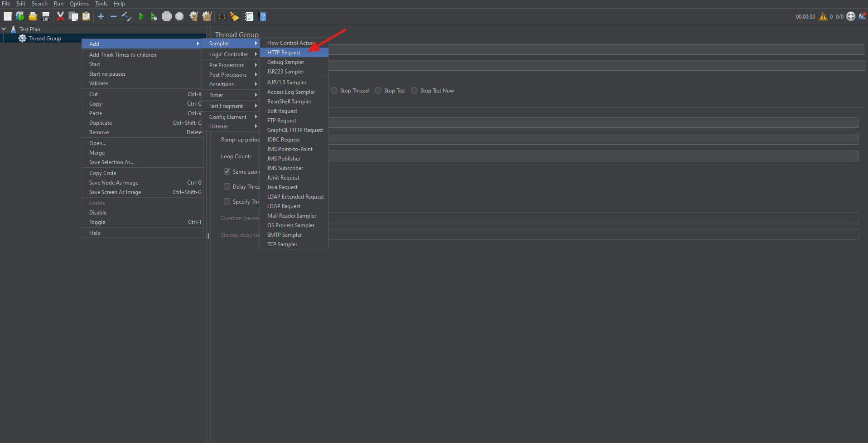
Task: Open the Search binoculars icon
Action: pos(222,16)
